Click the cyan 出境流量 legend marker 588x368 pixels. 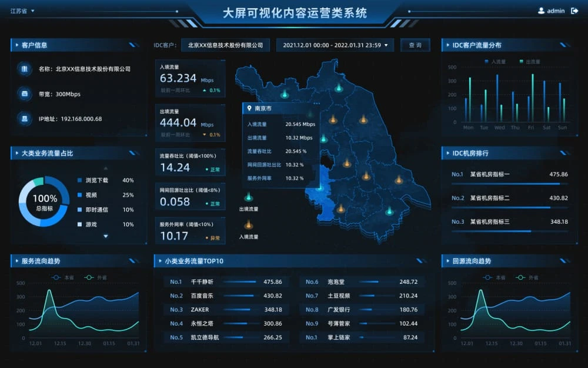[248, 197]
